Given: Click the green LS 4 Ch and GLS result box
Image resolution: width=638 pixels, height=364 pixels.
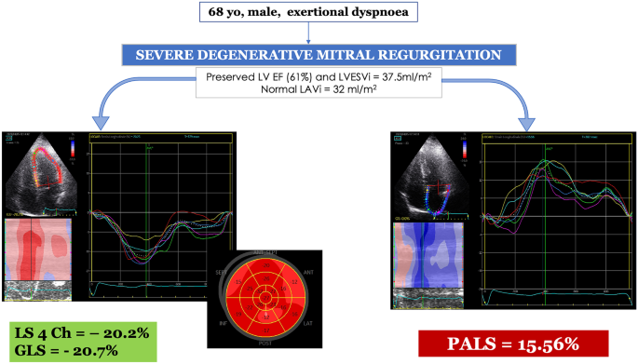Looking at the screenshot, I should [x=83, y=342].
